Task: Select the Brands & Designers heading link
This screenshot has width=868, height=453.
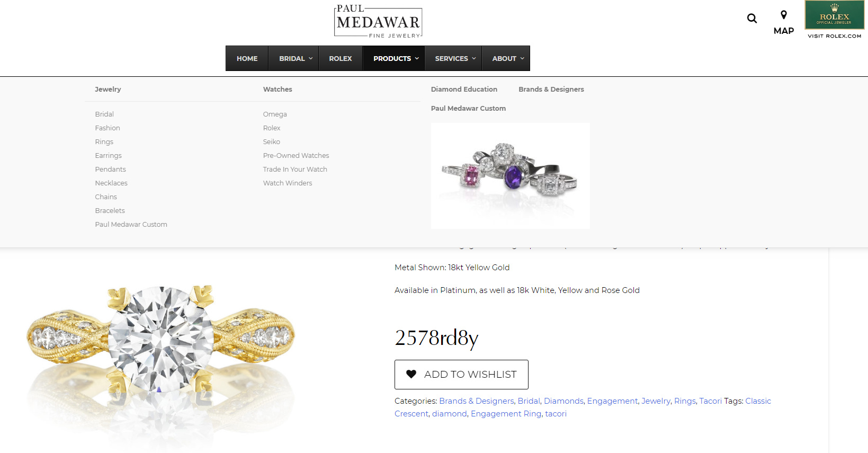Action: click(551, 89)
